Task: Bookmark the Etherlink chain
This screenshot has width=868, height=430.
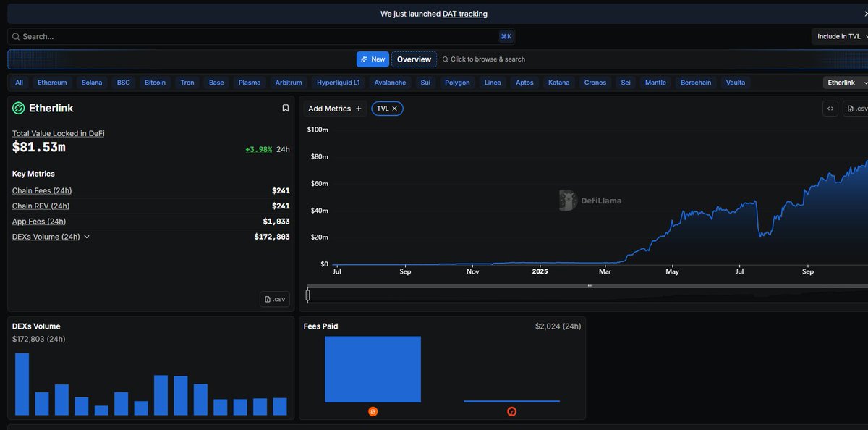Action: pos(286,108)
